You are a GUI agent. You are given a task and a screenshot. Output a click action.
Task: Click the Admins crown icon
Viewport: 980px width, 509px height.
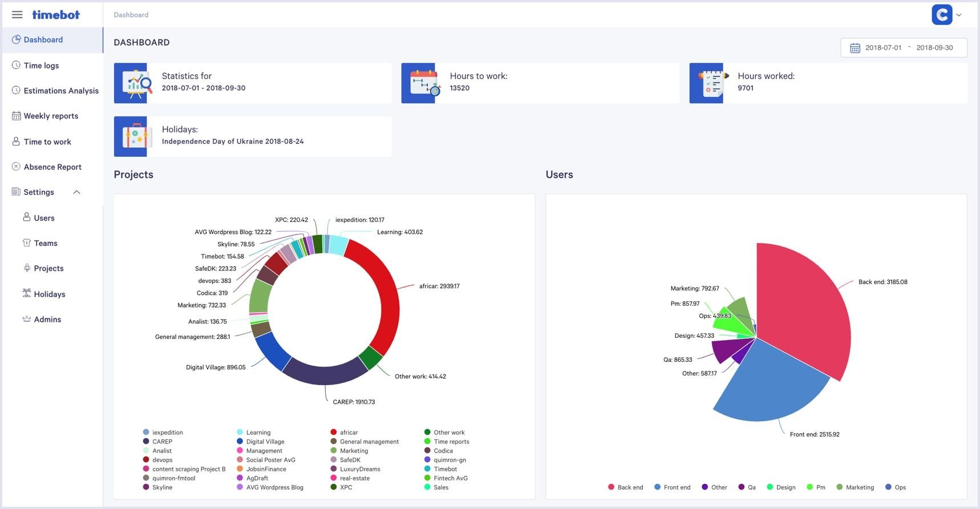[x=26, y=319]
